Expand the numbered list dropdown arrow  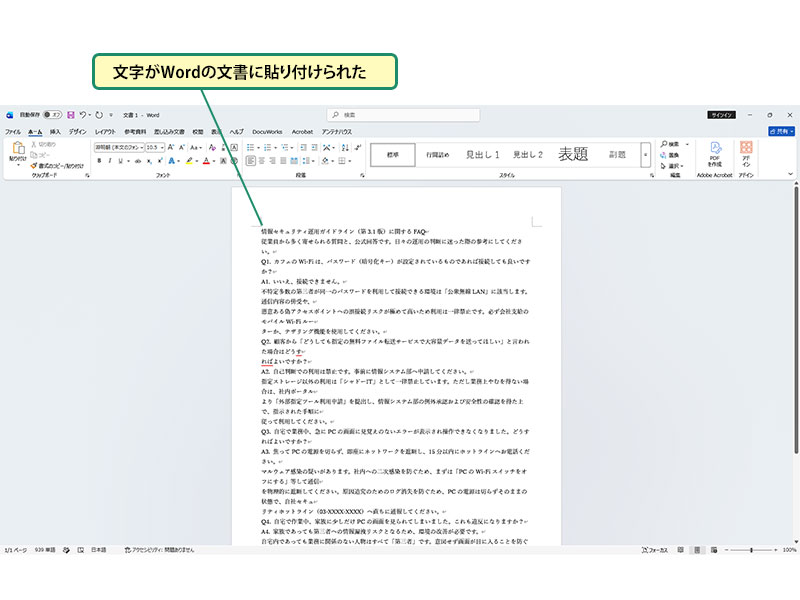(x=276, y=148)
